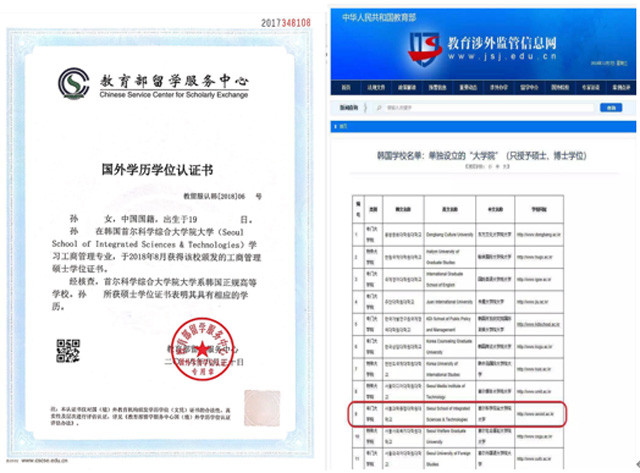The width and height of the screenshot is (640, 473).
Task: Open the 涉外办学 navigation menu item
Action: pyautogui.click(x=498, y=87)
